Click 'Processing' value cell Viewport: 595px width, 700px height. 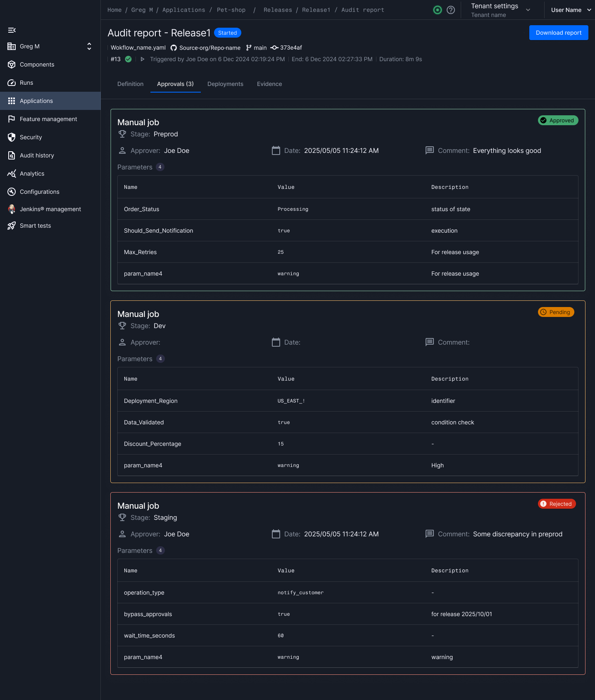(293, 209)
